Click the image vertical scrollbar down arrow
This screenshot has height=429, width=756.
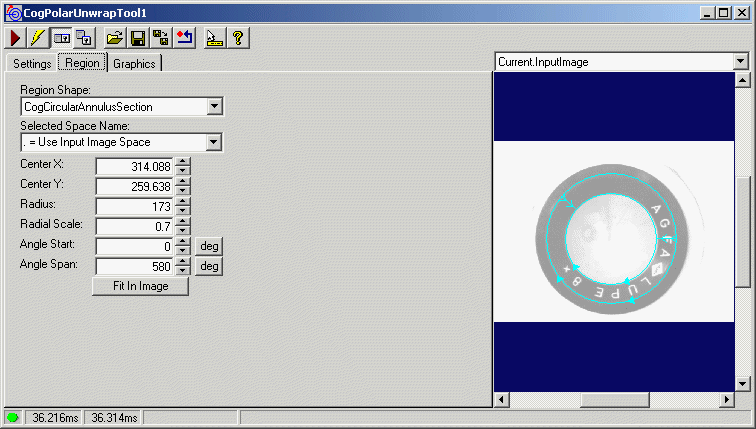pos(742,384)
